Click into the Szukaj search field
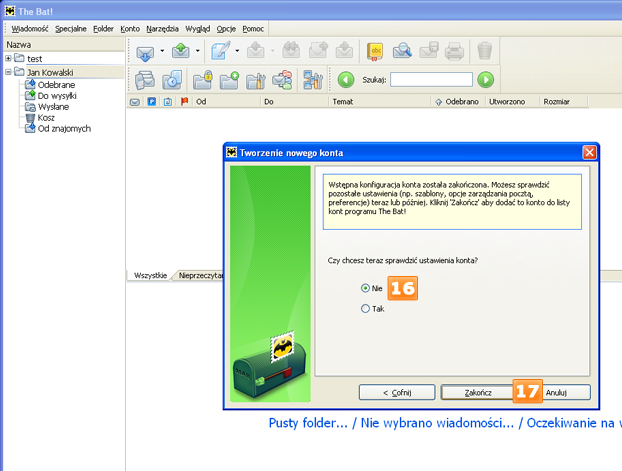 [431, 79]
